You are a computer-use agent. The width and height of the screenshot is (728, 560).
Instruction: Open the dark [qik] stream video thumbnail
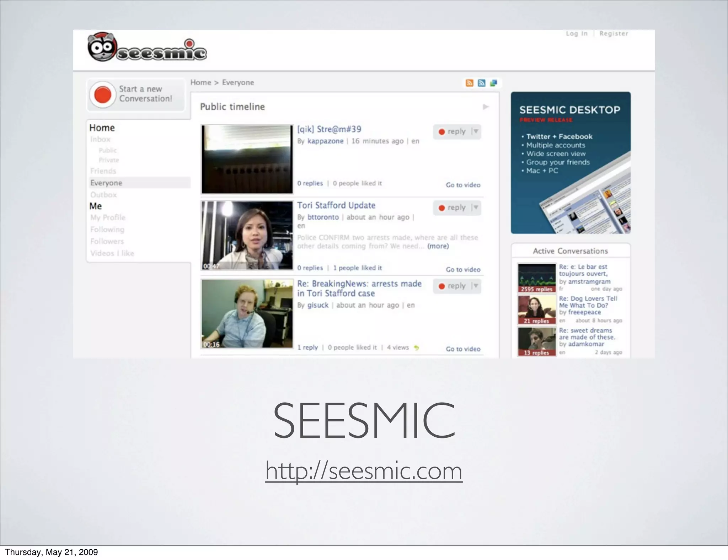click(247, 159)
